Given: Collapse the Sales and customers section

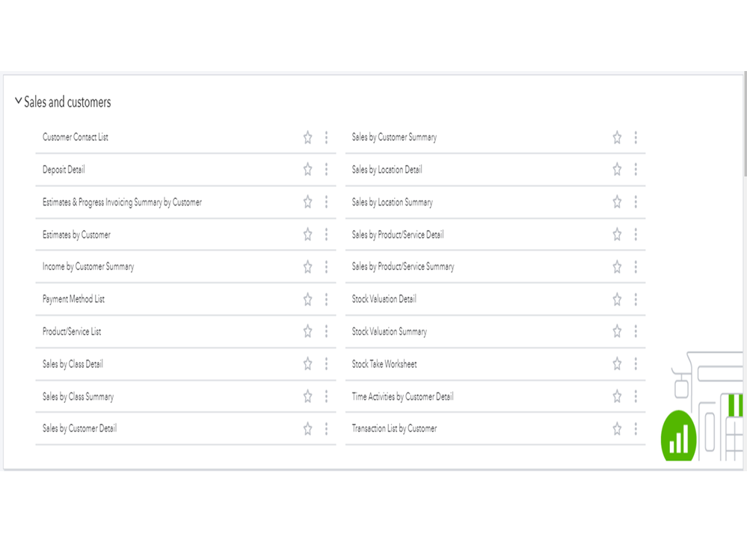Looking at the screenshot, I should click(x=19, y=102).
